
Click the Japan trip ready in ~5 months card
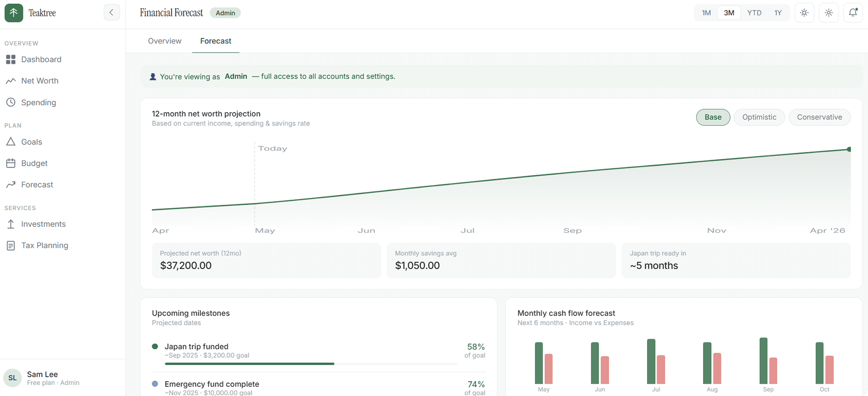pos(736,260)
